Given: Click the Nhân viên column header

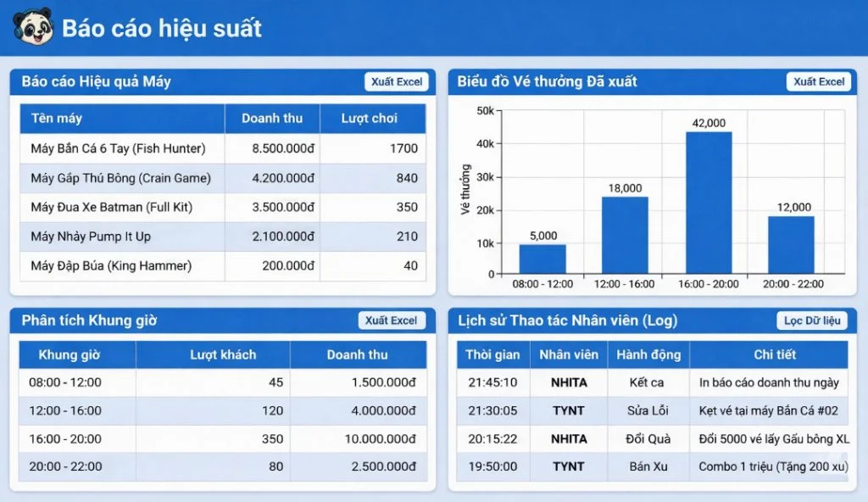Looking at the screenshot, I should click(568, 354).
